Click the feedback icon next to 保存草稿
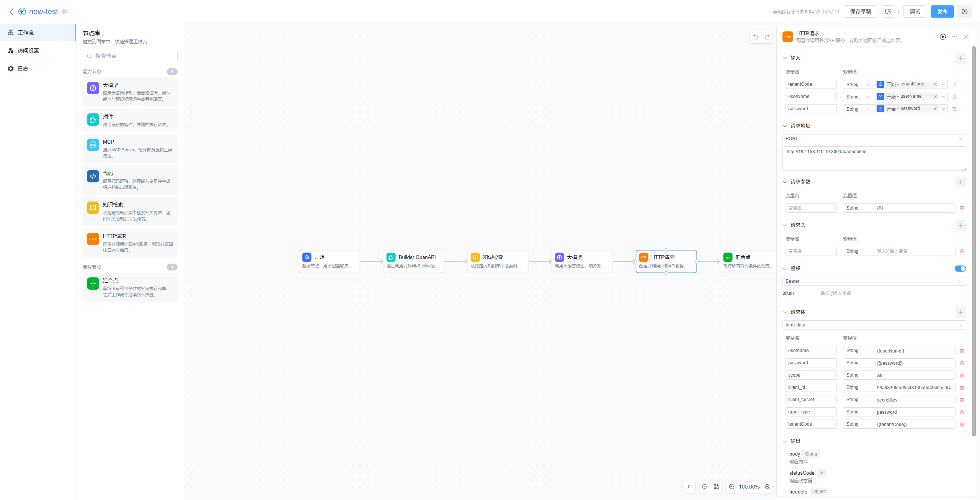Image resolution: width=980 pixels, height=500 pixels. pos(888,12)
